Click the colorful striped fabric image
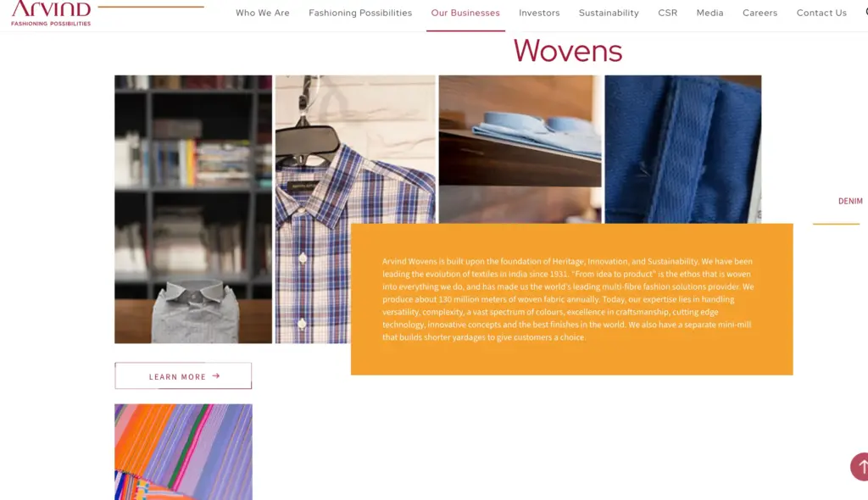Viewport: 868px width, 500px height. point(183,452)
